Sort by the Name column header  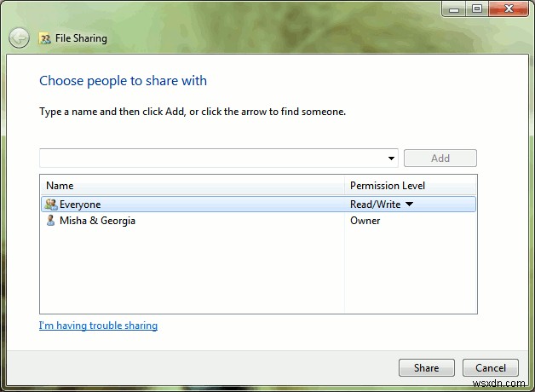[x=193, y=186]
